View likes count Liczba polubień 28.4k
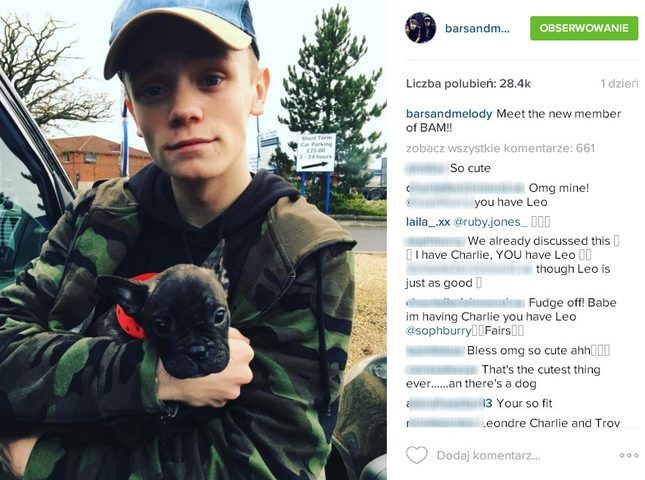 point(468,84)
